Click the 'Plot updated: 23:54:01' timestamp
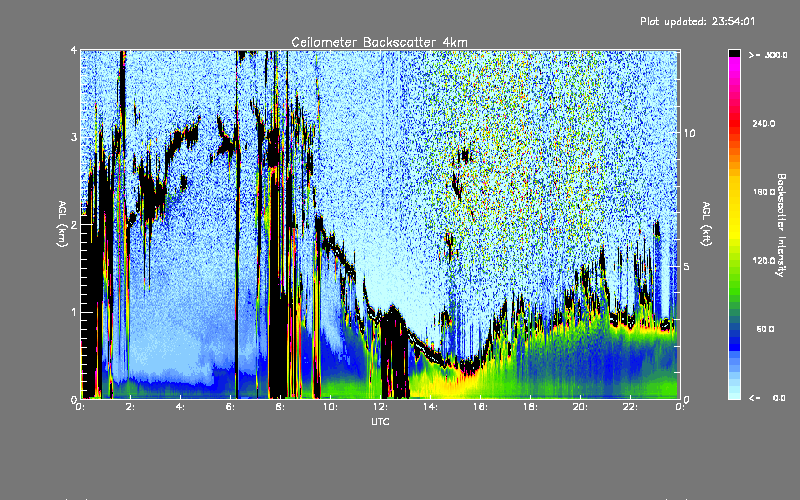Viewport: 800px width, 500px height. click(697, 21)
